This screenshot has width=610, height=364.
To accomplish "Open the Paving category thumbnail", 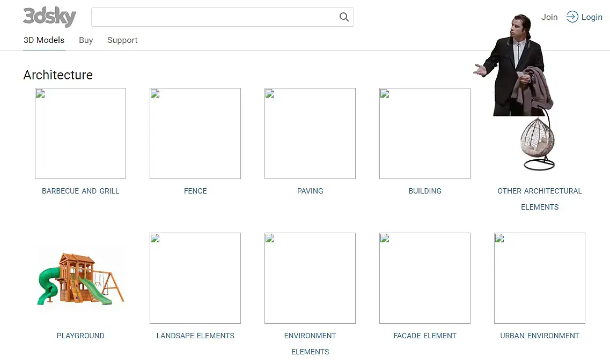I will (310, 133).
